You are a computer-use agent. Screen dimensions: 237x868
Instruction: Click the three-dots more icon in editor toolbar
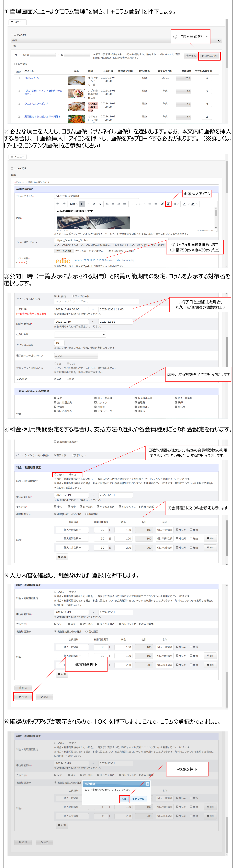coord(203,204)
